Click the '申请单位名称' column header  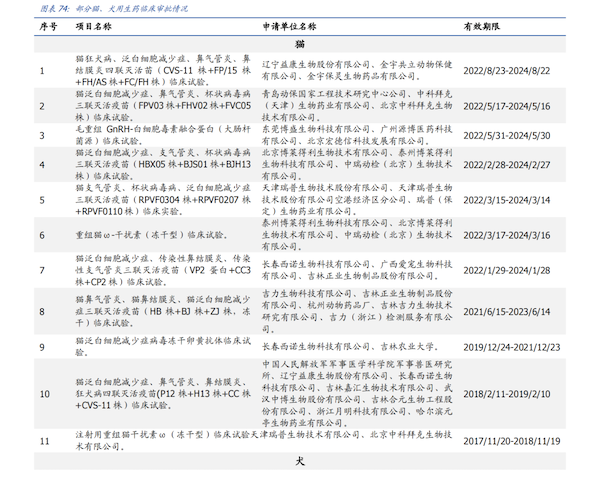[x=289, y=26]
